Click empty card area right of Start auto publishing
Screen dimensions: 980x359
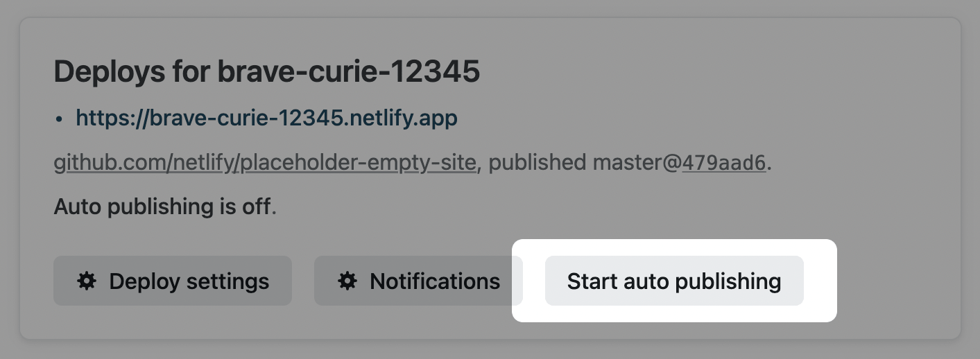[898, 281]
